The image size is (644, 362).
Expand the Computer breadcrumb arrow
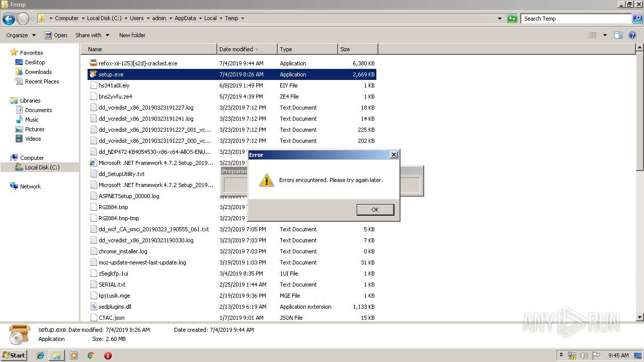[x=83, y=18]
